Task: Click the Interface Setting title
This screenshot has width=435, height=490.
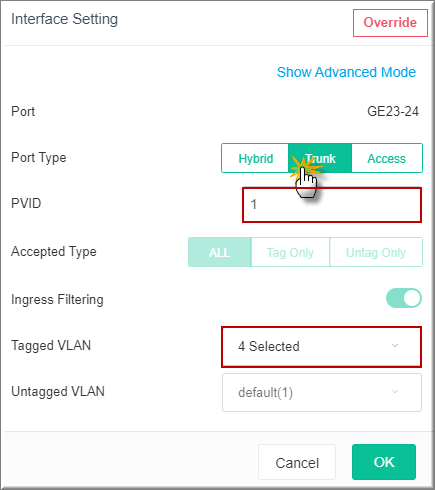Action: [x=64, y=19]
